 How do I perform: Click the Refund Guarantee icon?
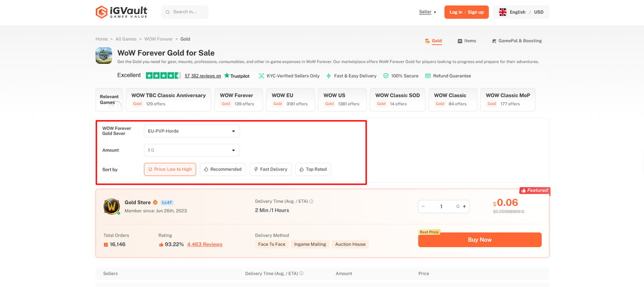tap(428, 76)
